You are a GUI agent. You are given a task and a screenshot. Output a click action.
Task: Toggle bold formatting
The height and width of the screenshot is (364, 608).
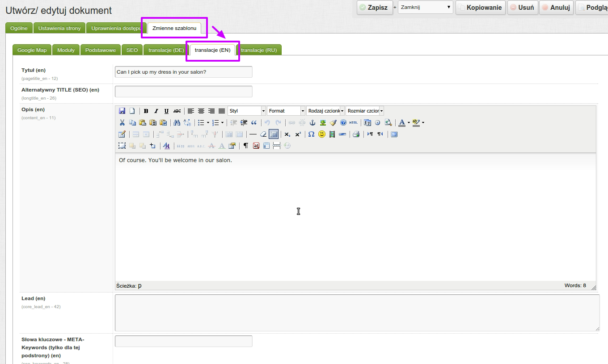pyautogui.click(x=146, y=111)
